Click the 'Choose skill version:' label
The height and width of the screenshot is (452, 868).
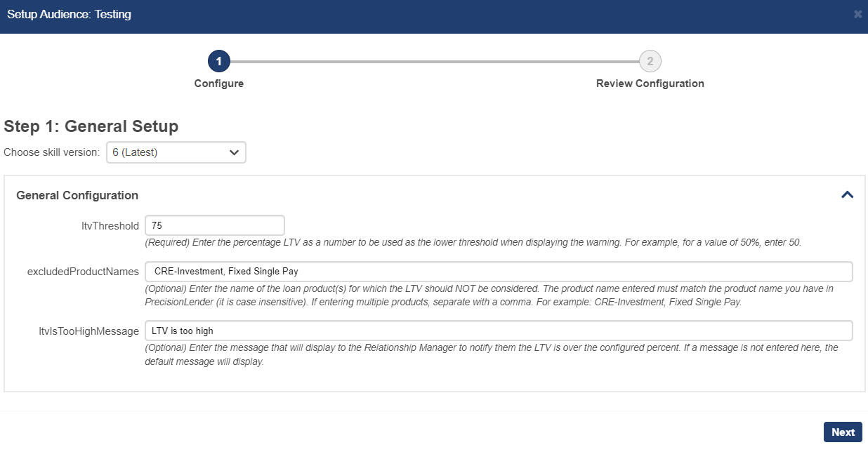[52, 152]
